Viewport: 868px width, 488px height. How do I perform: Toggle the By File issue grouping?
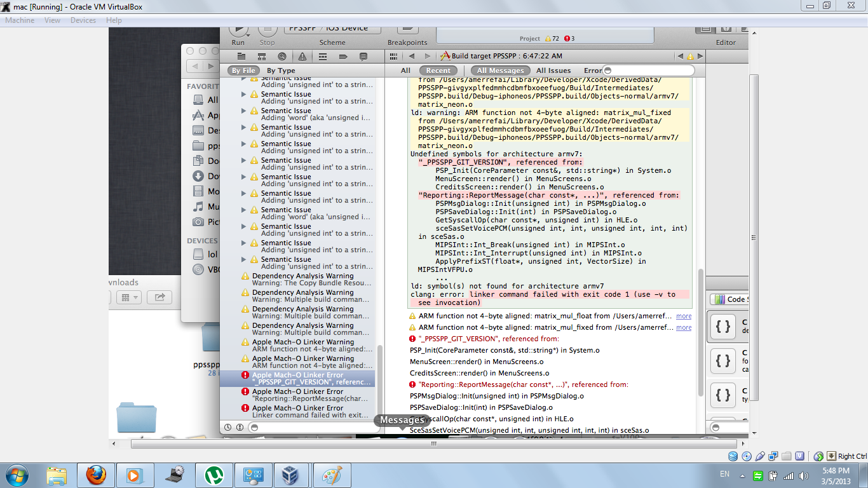[x=244, y=71]
